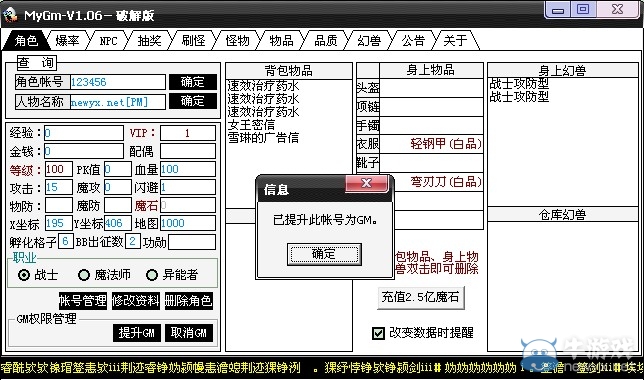
Task: Open the 刷怪 tab
Action: point(193,40)
